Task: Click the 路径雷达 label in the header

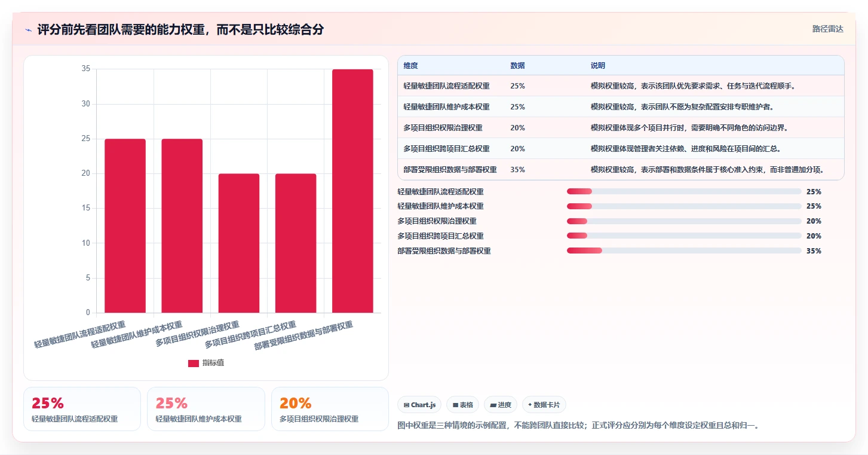Action: 827,29
